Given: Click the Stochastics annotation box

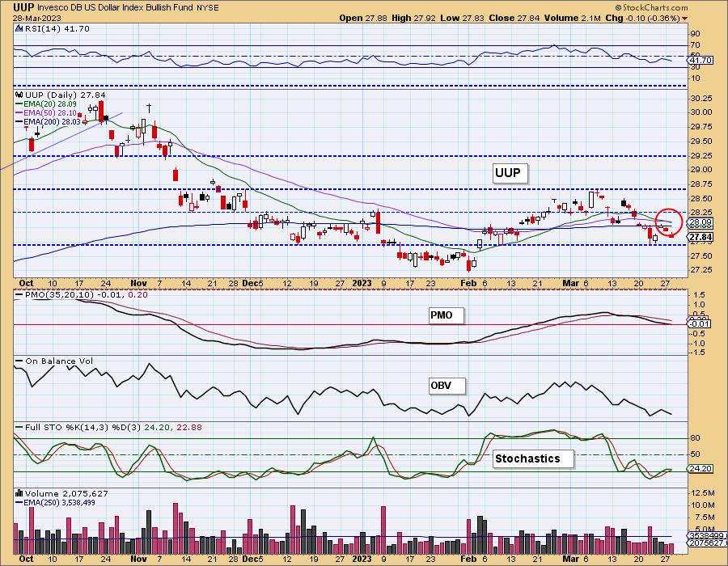Looking at the screenshot, I should pos(532,458).
